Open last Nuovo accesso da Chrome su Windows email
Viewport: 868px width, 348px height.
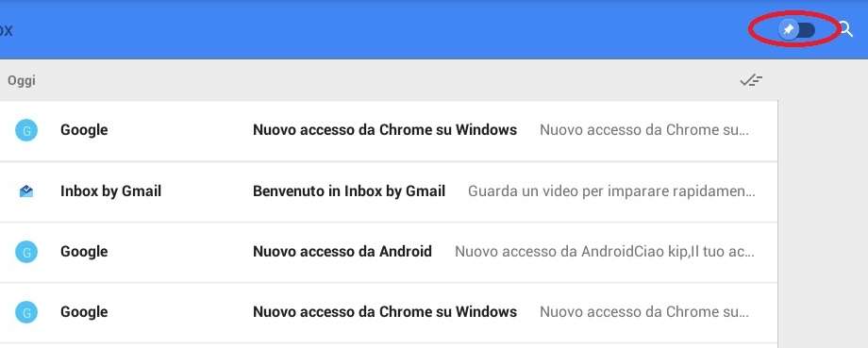point(388,312)
